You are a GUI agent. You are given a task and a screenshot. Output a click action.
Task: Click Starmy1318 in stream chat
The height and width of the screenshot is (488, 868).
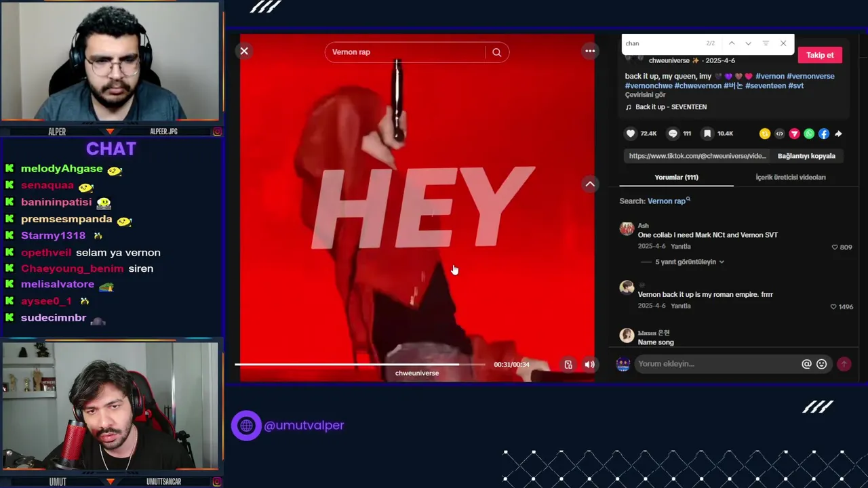point(53,236)
